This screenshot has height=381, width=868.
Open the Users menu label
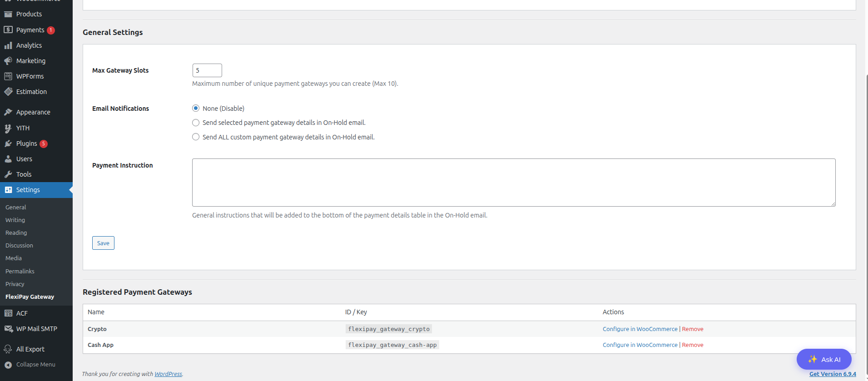point(24,159)
